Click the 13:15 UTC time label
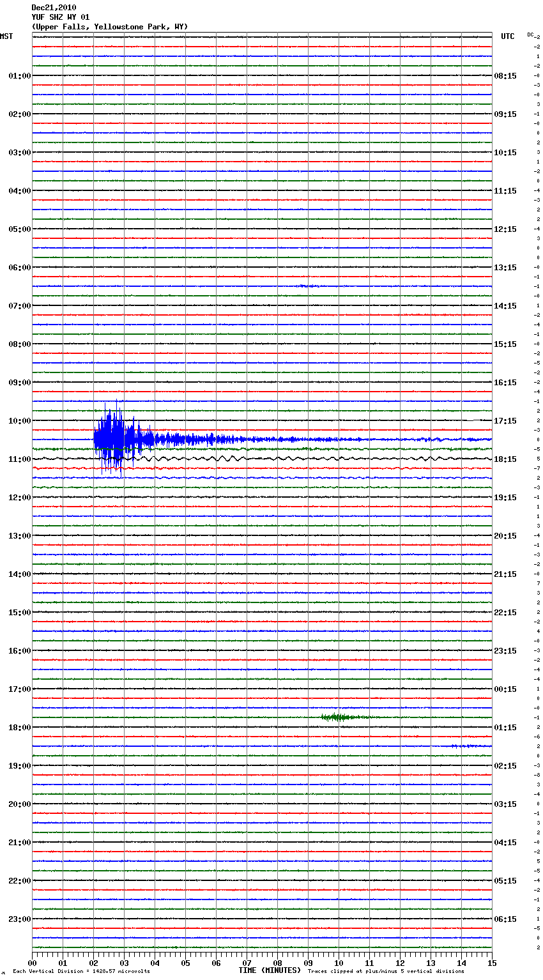Viewport: 543px width, 980px height. click(505, 268)
